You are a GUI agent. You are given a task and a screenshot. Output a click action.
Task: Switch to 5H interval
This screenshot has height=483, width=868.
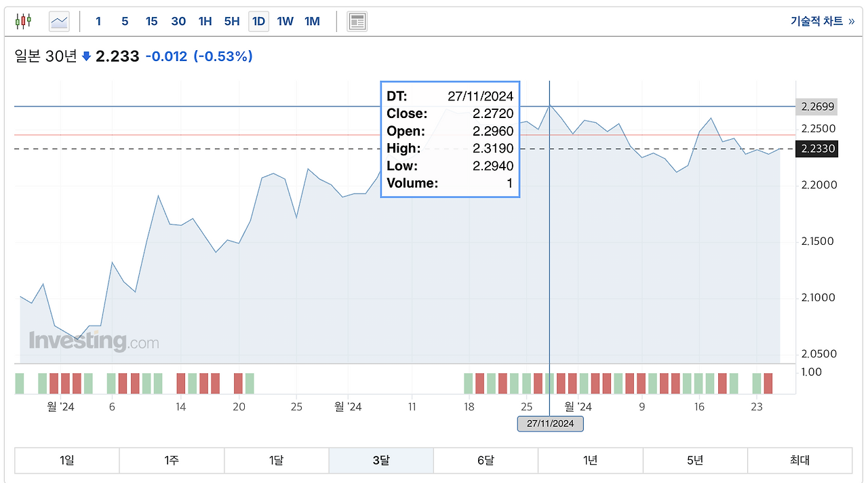tap(232, 21)
